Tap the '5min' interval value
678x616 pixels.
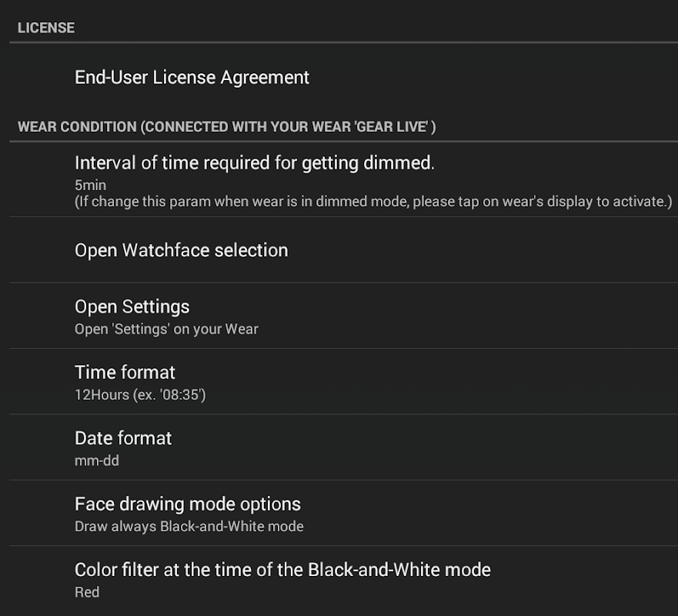point(90,186)
